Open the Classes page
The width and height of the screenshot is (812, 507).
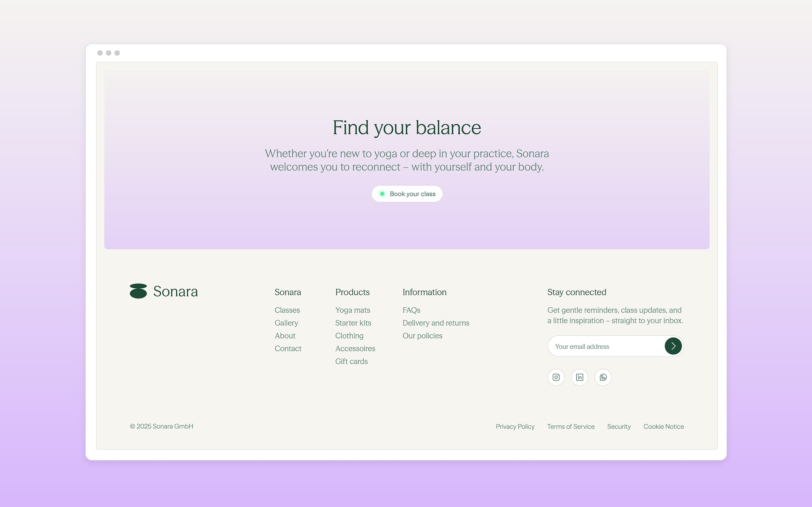coord(287,310)
